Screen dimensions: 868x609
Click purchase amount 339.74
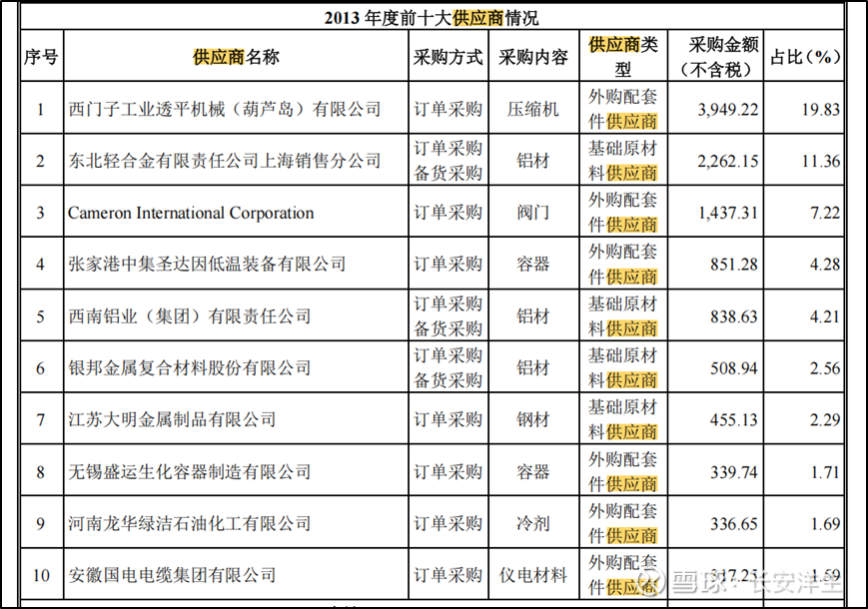[734, 472]
